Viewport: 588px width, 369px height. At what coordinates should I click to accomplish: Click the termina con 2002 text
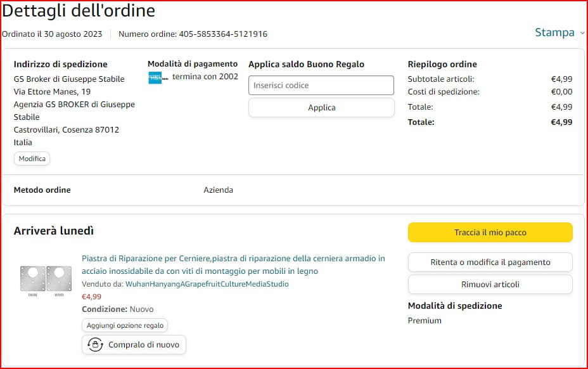tap(205, 77)
